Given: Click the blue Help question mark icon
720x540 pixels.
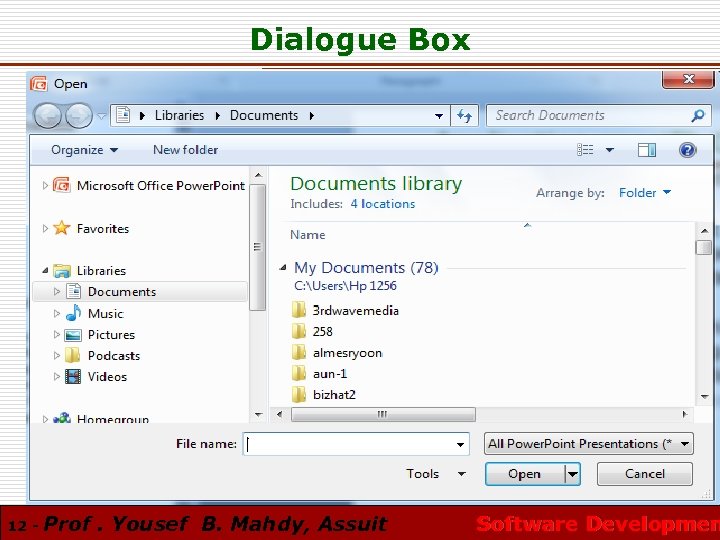Looking at the screenshot, I should (x=687, y=150).
